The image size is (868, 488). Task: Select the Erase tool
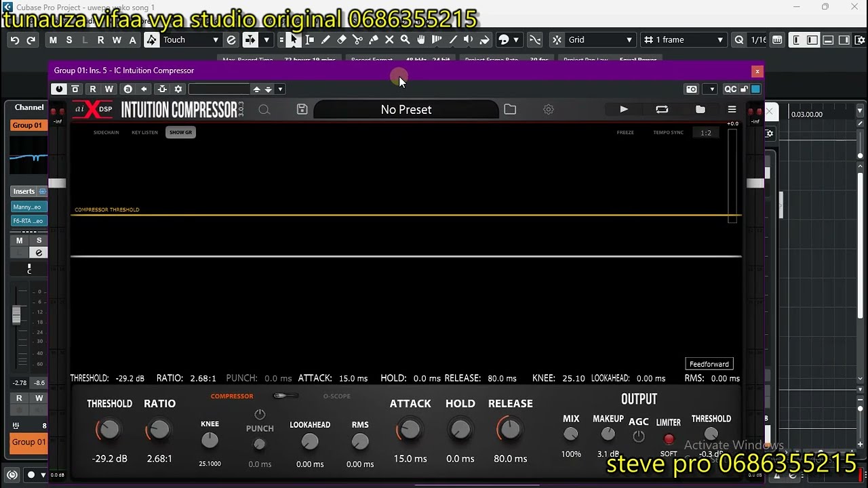(342, 40)
